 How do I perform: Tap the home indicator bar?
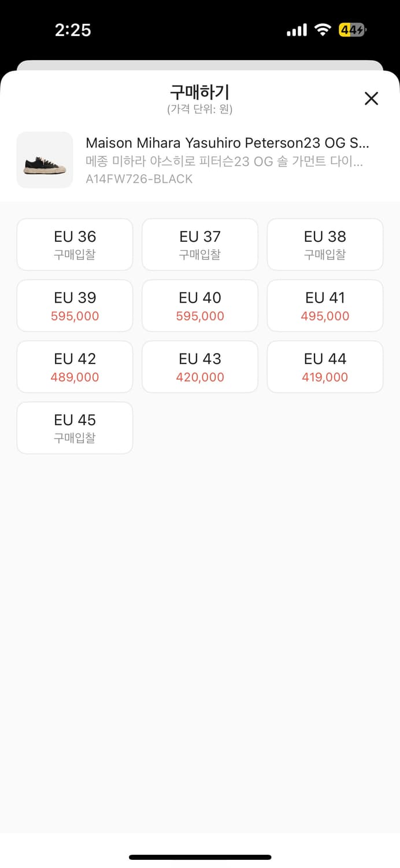200,857
